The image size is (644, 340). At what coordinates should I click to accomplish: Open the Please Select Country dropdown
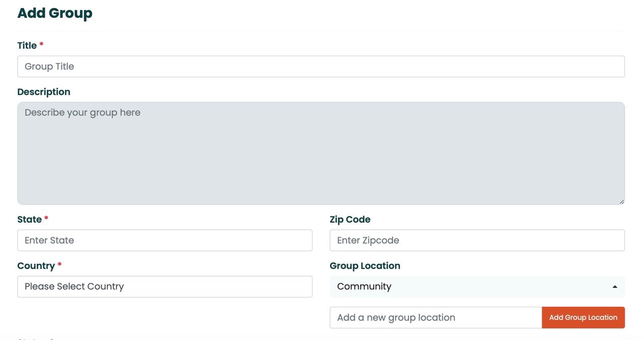(165, 287)
